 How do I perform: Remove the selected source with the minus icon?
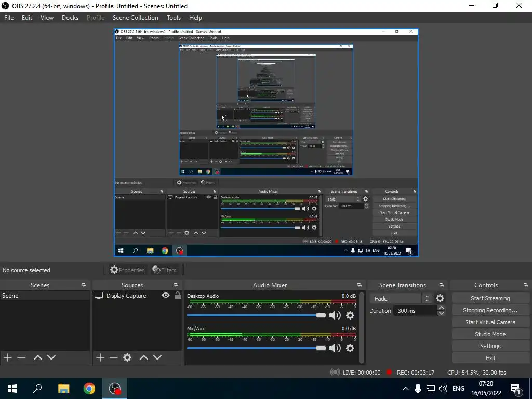[114, 357]
